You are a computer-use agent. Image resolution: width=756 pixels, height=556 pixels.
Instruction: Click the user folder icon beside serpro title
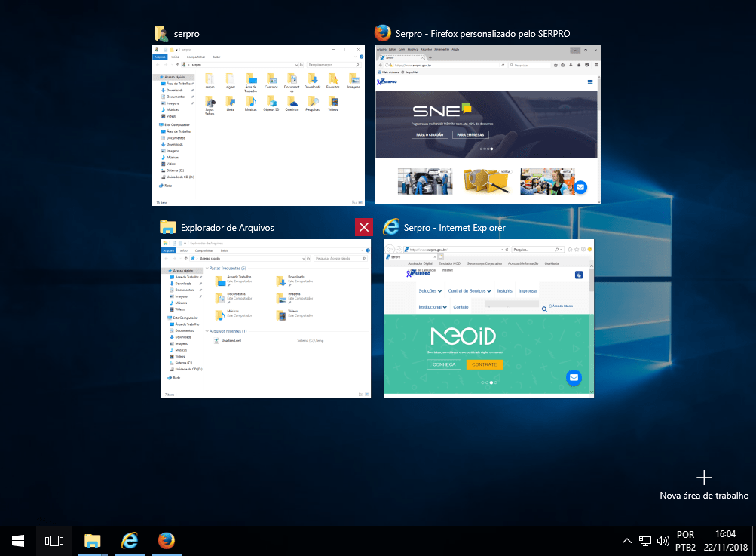click(x=161, y=34)
